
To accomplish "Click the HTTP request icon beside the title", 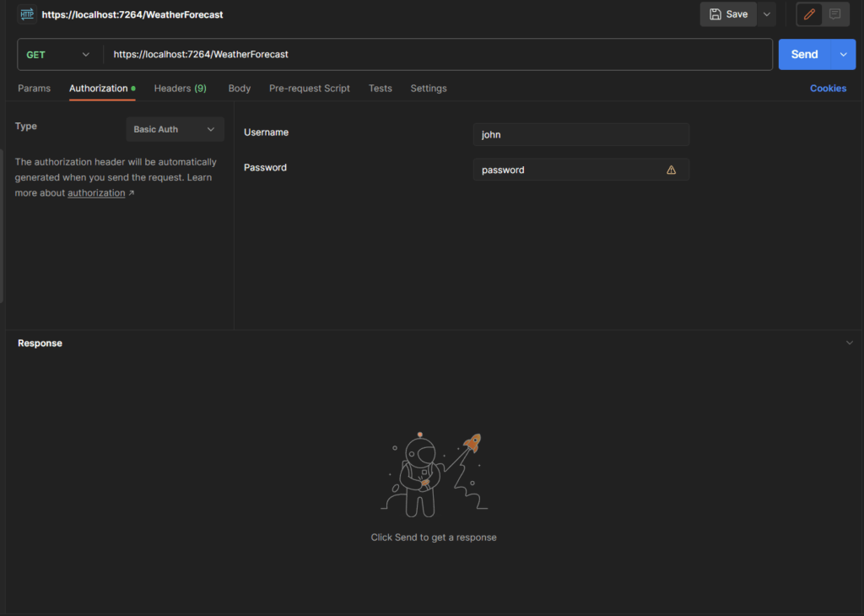I will pos(29,14).
